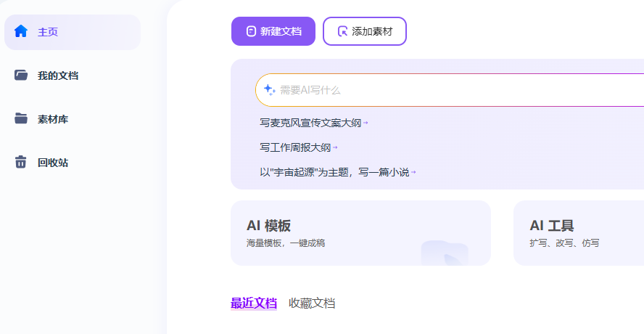Click arrow after 写工作周报大纲
This screenshot has width=644, height=334.
click(x=335, y=147)
